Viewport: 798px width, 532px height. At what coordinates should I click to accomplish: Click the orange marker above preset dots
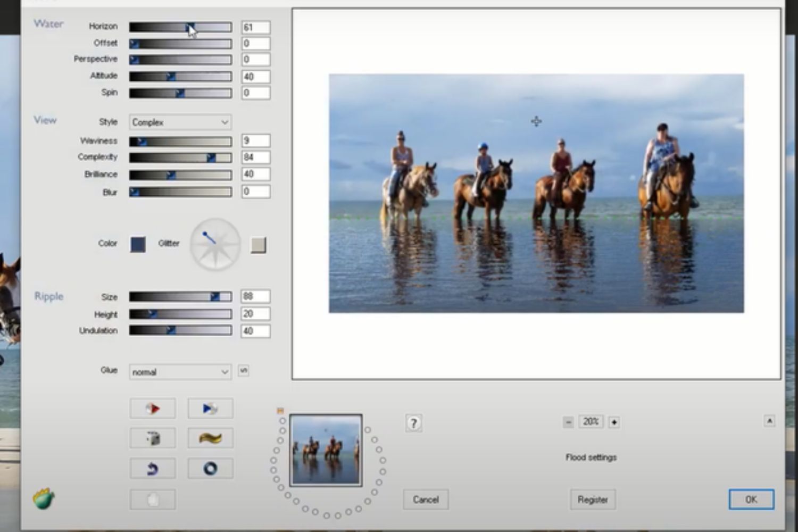280,411
